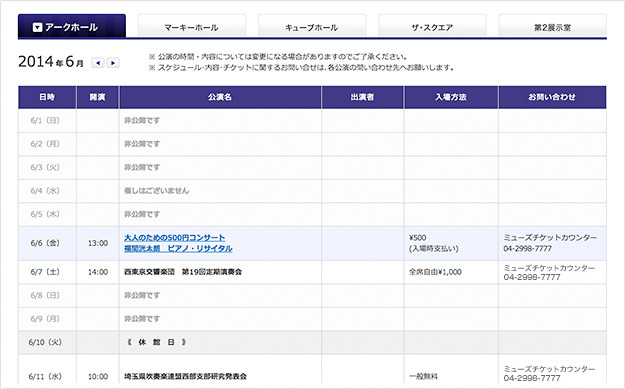Viewport: 625px width, 389px height.
Task: Select the アークホール tab
Action: pyautogui.click(x=72, y=26)
